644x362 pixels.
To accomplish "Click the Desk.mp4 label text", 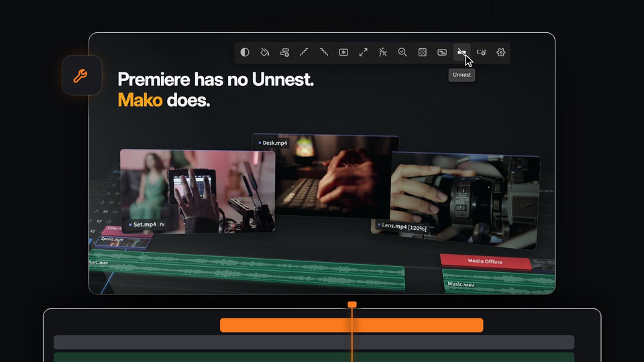I will coord(275,143).
